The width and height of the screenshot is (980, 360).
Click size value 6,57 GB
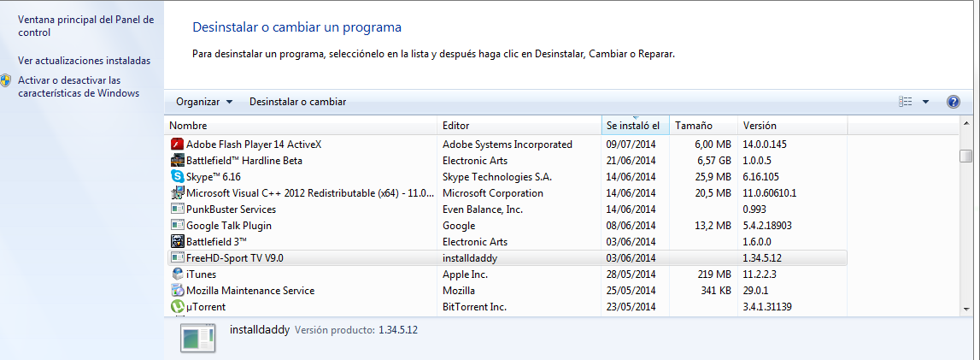(x=713, y=161)
